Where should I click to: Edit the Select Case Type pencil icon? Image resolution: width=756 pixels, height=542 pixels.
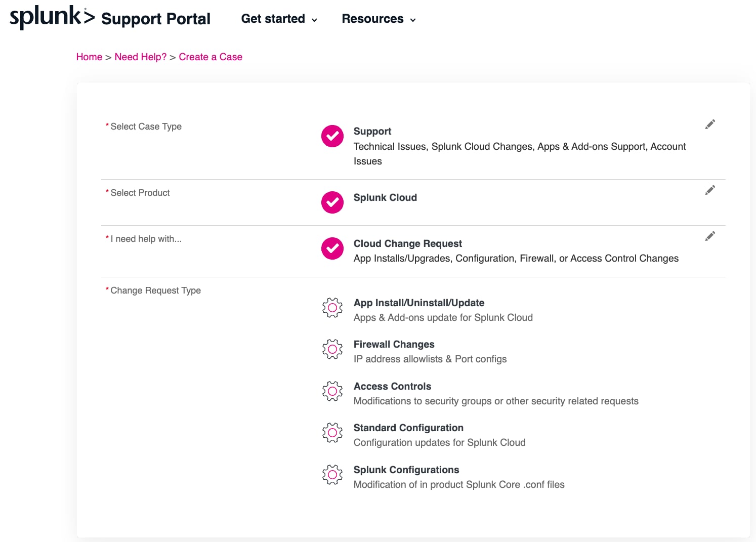tap(710, 124)
